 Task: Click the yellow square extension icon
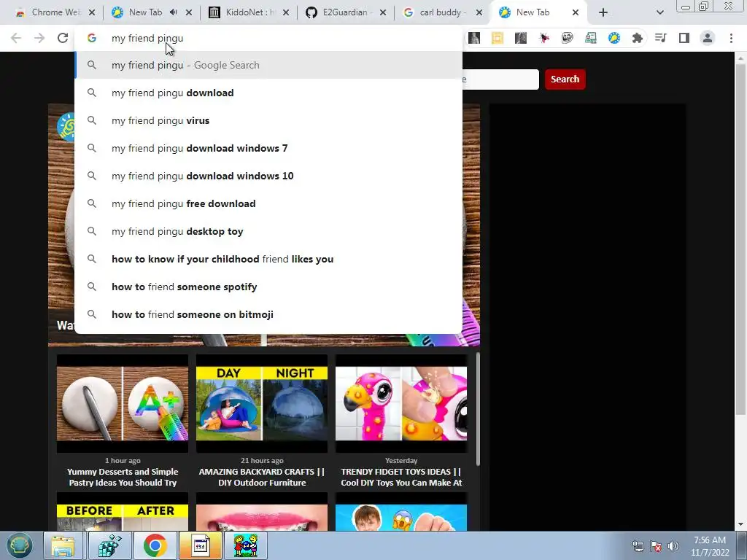[497, 38]
